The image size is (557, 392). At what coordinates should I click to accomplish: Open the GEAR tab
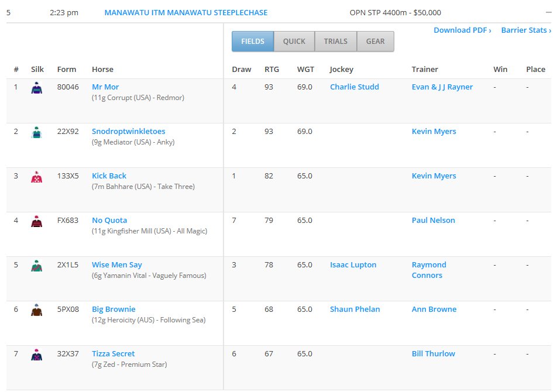(x=376, y=41)
